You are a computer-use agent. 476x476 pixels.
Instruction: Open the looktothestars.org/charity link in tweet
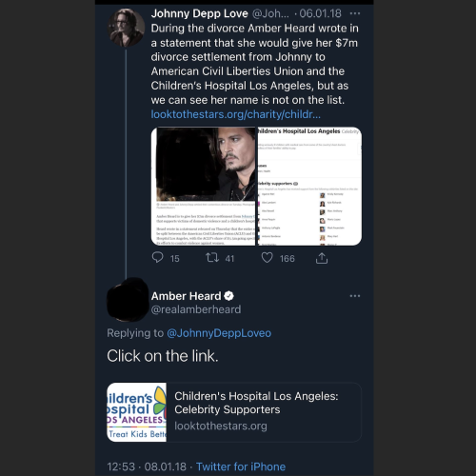pos(236,114)
